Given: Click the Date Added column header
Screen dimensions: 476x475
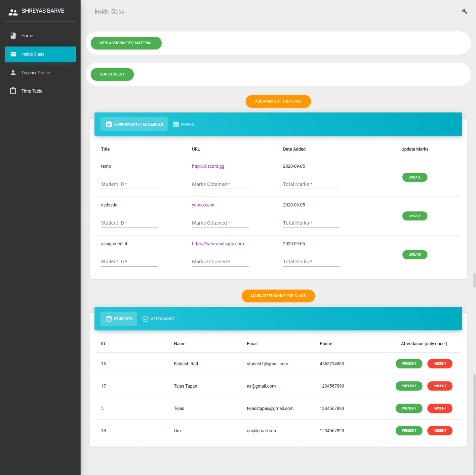Looking at the screenshot, I should 294,149.
